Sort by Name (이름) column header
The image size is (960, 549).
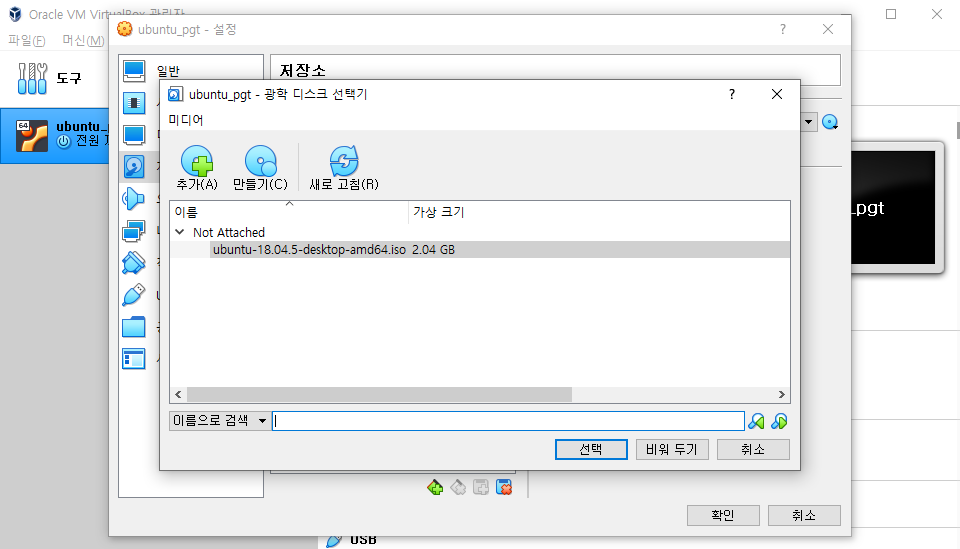(x=289, y=212)
